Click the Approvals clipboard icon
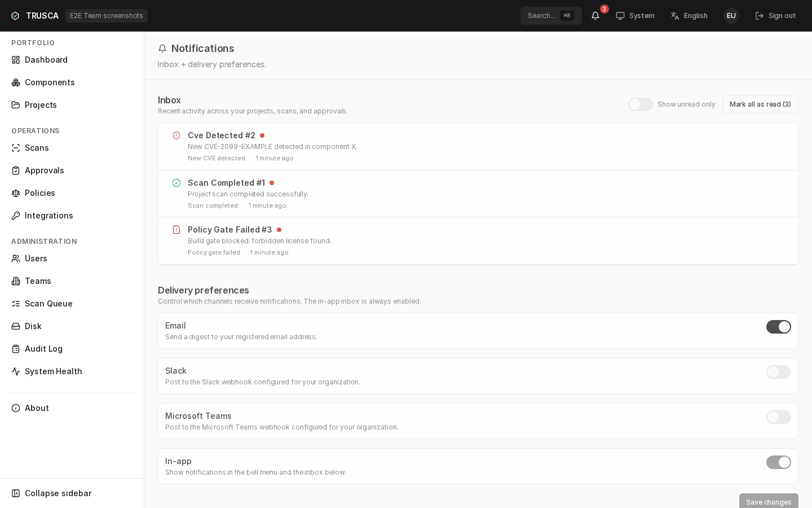 [x=16, y=170]
